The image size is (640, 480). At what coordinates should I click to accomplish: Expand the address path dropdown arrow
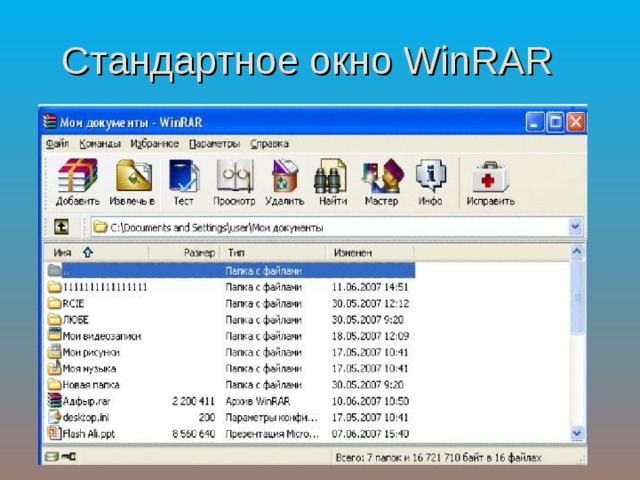click(576, 227)
